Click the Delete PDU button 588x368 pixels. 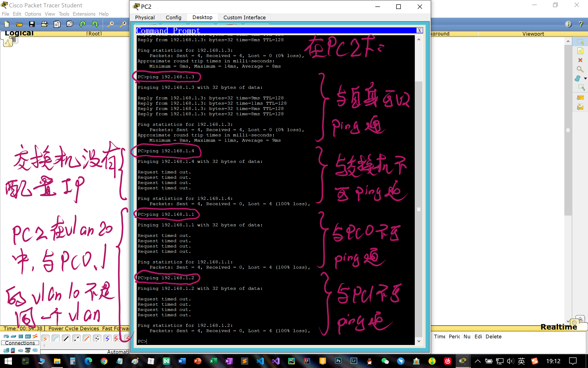tap(493, 336)
